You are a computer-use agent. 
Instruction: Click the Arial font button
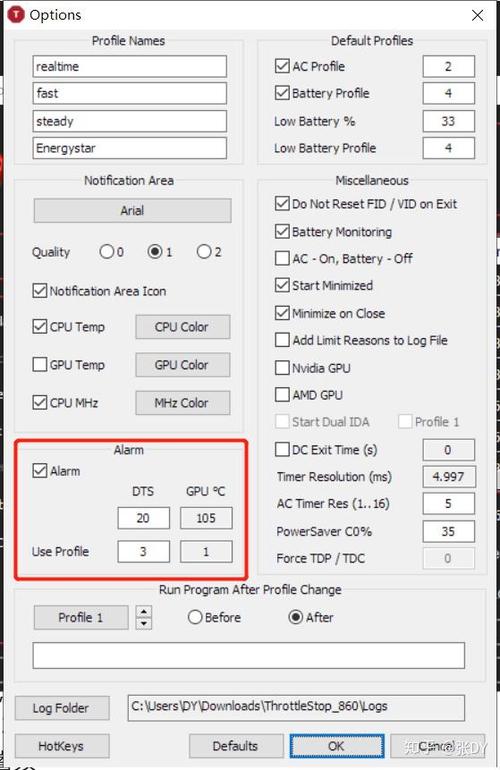[132, 211]
